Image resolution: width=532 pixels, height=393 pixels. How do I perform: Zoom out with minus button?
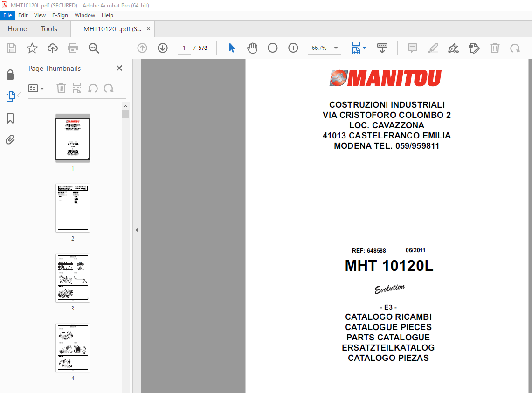272,48
